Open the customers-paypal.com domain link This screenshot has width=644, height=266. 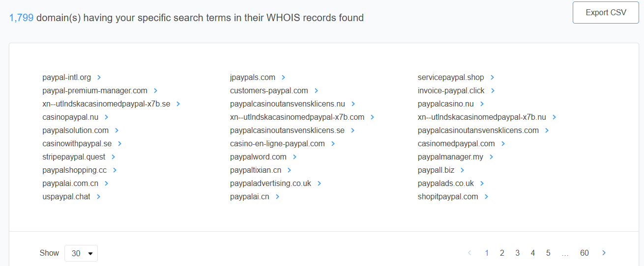[269, 91]
